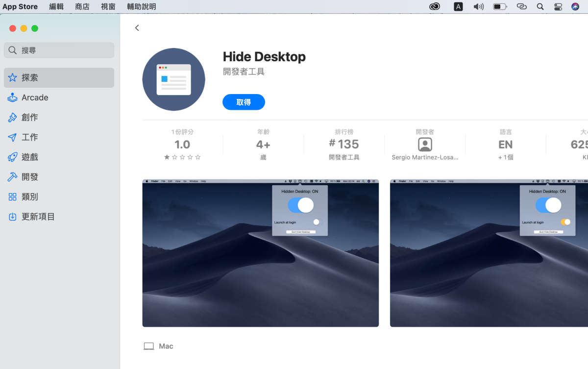Click the 取得 button
Screen dimensions: 588x369
pos(244,102)
